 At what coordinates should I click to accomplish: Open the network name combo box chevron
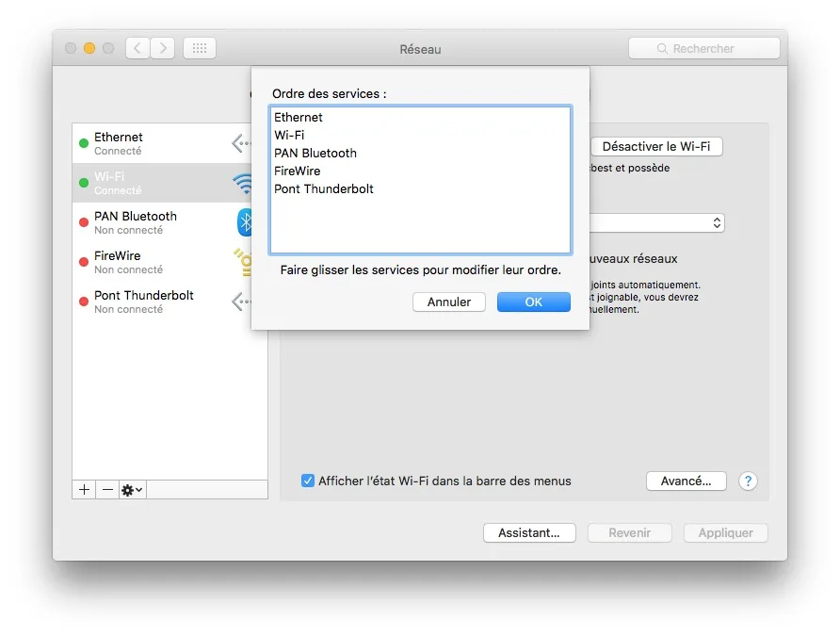[717, 222]
